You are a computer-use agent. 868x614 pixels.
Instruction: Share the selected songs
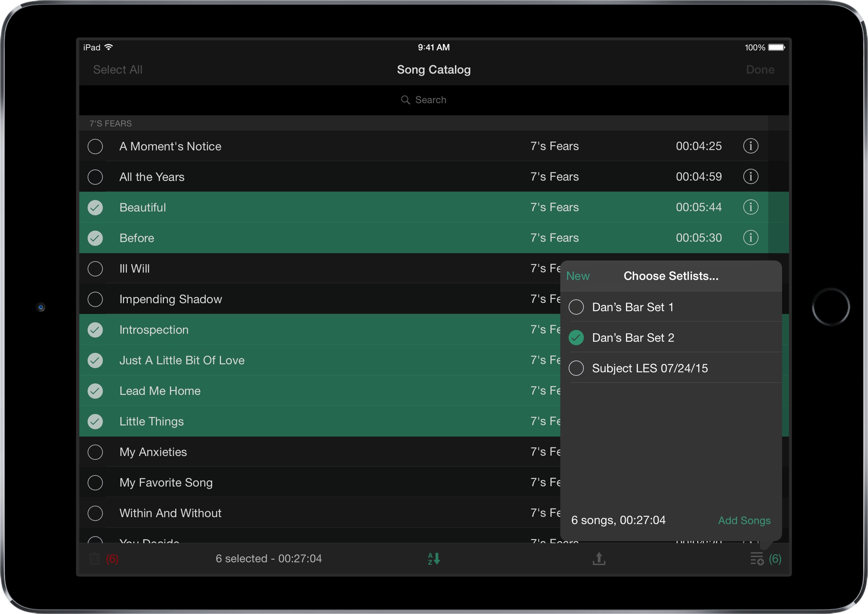[x=599, y=559]
